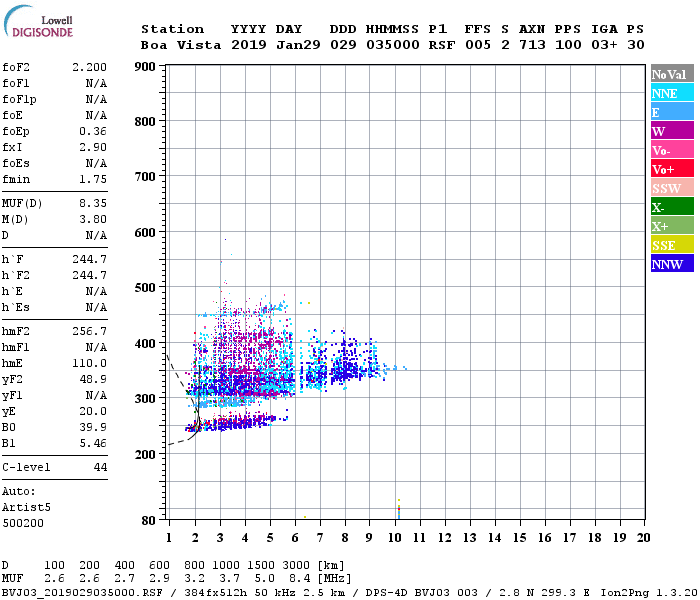Click the h`F value 244.7

[x=89, y=259]
